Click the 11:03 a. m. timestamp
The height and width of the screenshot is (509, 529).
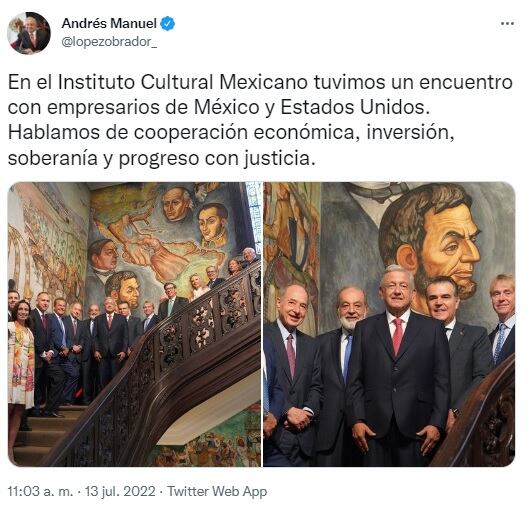tap(40, 491)
